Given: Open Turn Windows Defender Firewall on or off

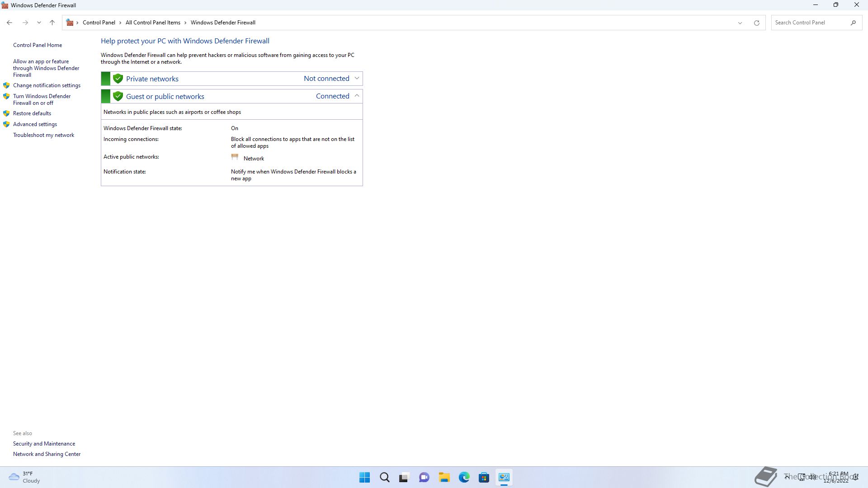Looking at the screenshot, I should pyautogui.click(x=42, y=99).
